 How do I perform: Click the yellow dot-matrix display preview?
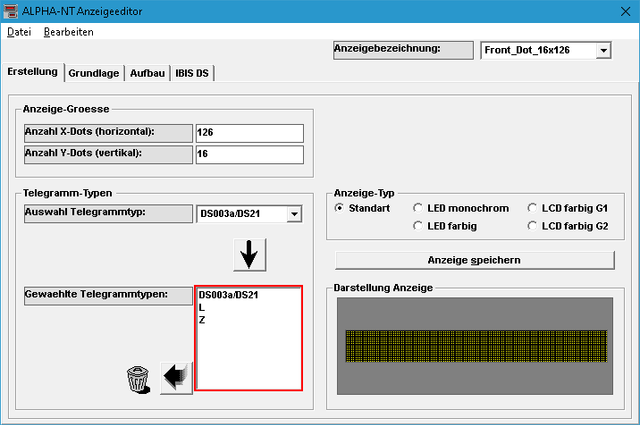click(x=476, y=346)
